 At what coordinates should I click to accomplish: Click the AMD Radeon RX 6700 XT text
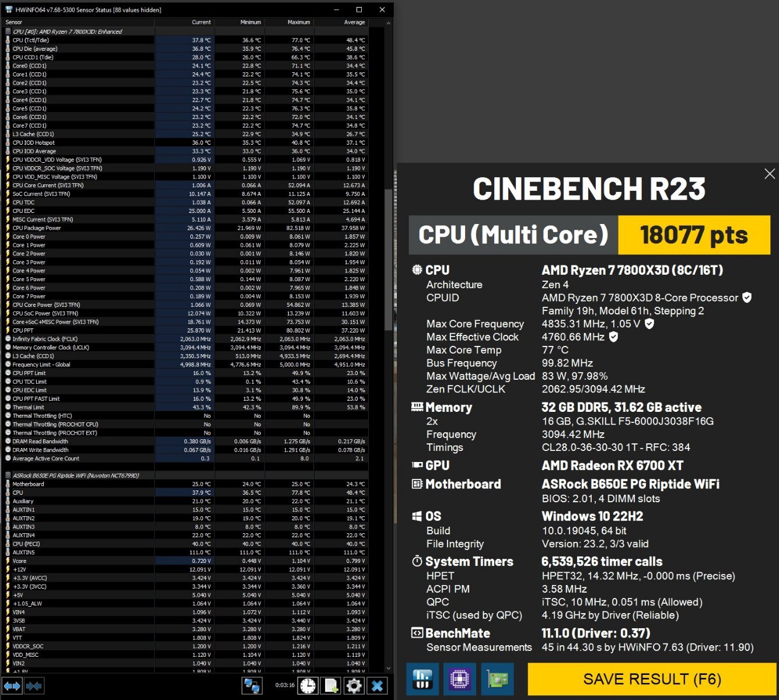coord(613,466)
